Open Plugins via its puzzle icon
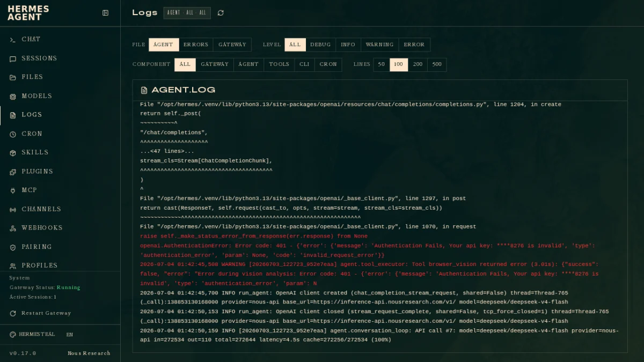Image resolution: width=644 pixels, height=362 pixels. coord(13,172)
